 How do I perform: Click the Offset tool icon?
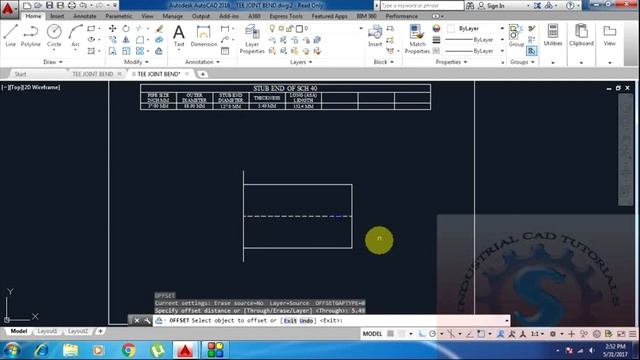click(159, 51)
